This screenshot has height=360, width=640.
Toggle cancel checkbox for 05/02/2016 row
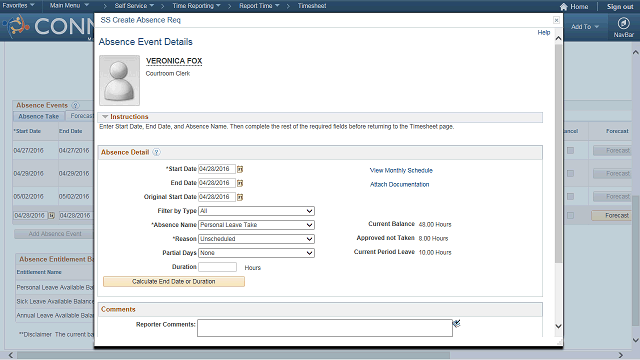click(571, 196)
